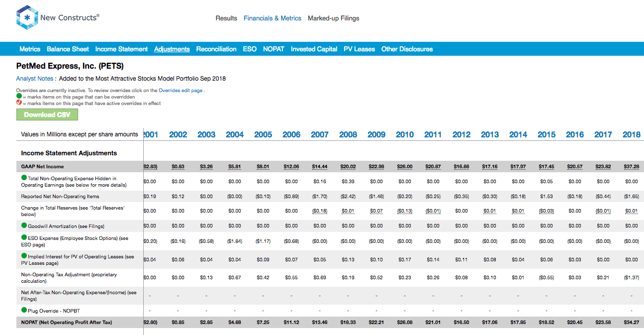The height and width of the screenshot is (335, 644).
Task: Click green override dot beside Total Non-Operating Expense
Action: coord(24,178)
